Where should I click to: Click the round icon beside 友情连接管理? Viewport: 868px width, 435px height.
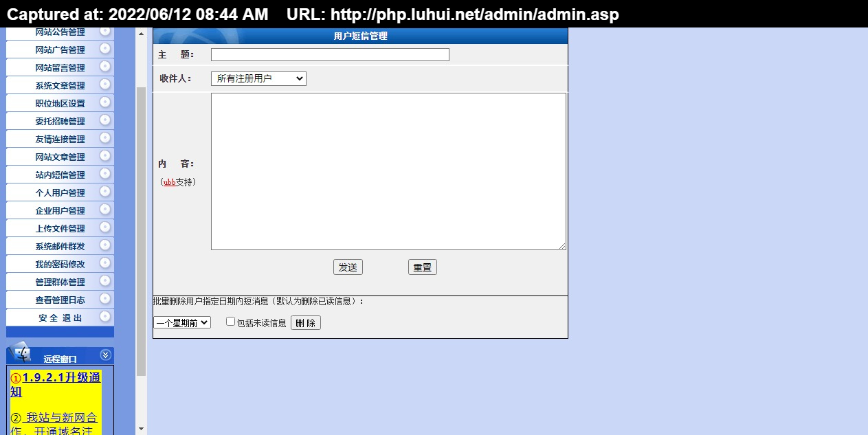(105, 137)
